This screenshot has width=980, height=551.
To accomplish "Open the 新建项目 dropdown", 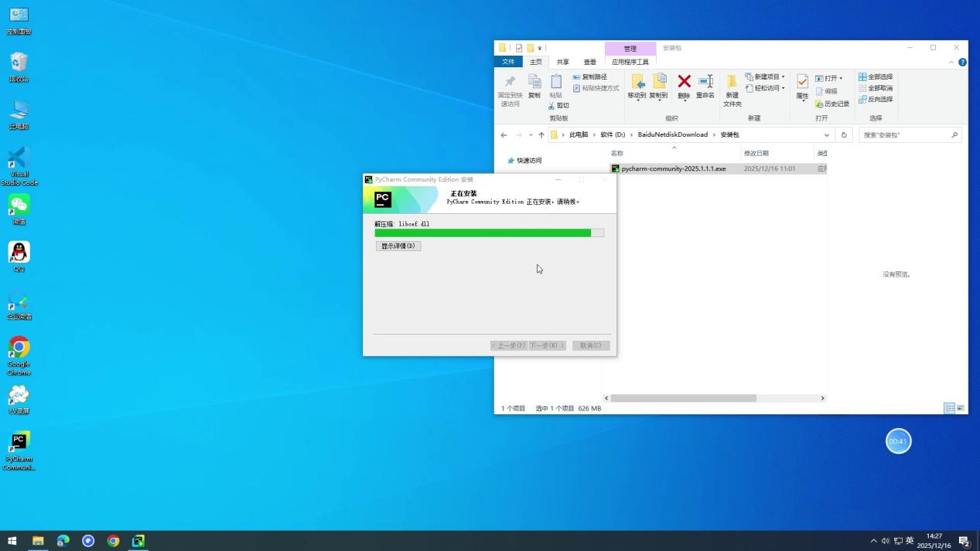I will [x=767, y=77].
